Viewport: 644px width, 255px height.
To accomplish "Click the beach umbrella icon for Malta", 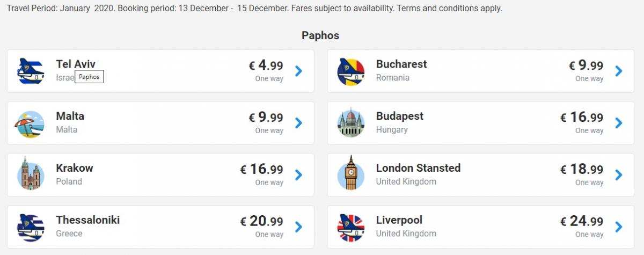I will click(30, 123).
